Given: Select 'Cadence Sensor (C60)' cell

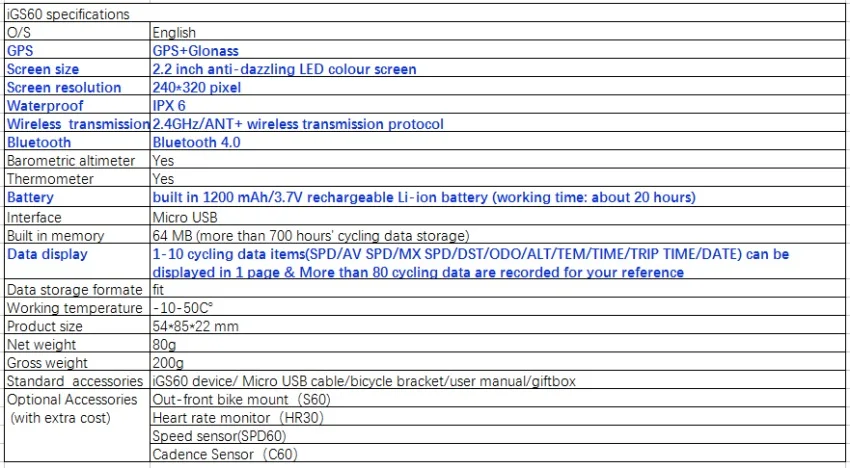Looking at the screenshot, I should pos(498,454).
